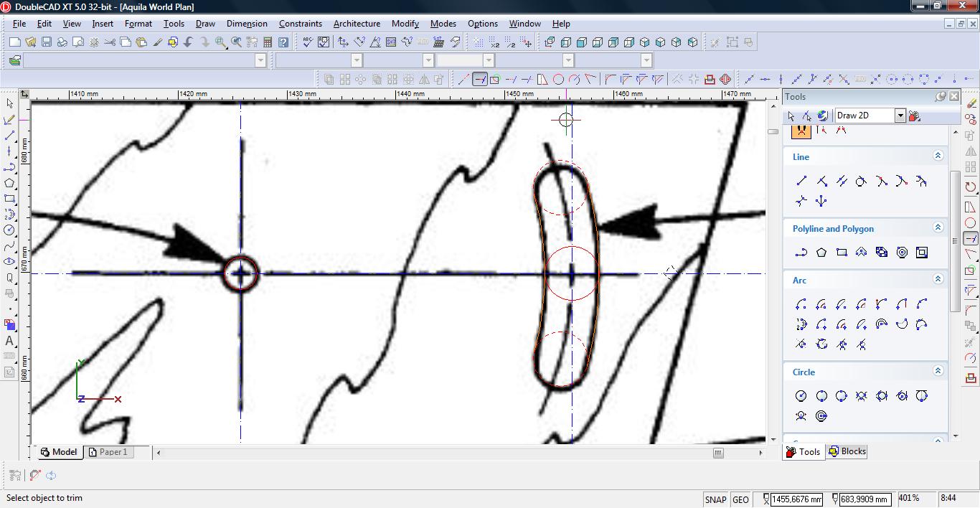Image resolution: width=980 pixels, height=508 pixels.
Task: Open the Dimension menu
Action: point(247,24)
